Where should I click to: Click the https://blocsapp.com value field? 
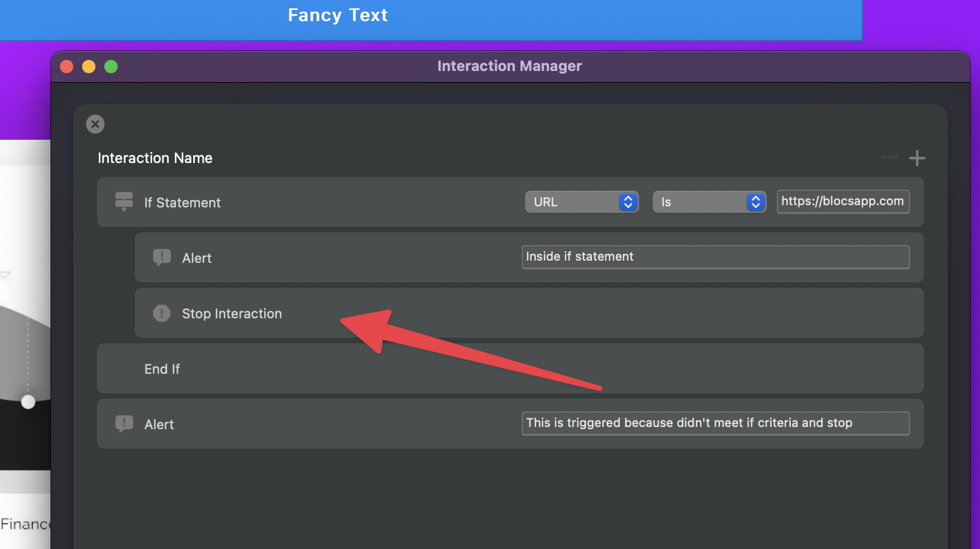(842, 202)
